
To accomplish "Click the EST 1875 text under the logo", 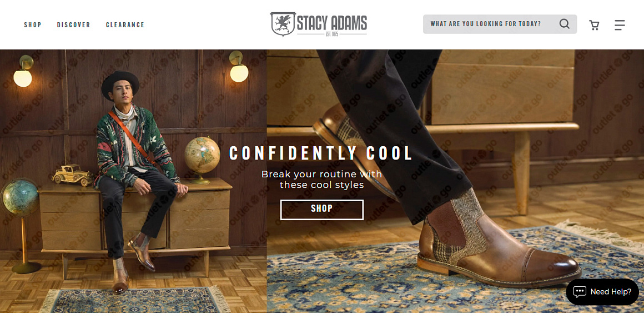I will pyautogui.click(x=332, y=35).
